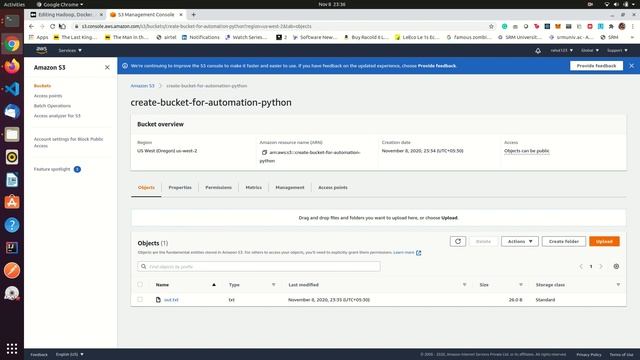Open LibreOffice Writer from dock
The image size is (640, 360).
tap(12, 180)
